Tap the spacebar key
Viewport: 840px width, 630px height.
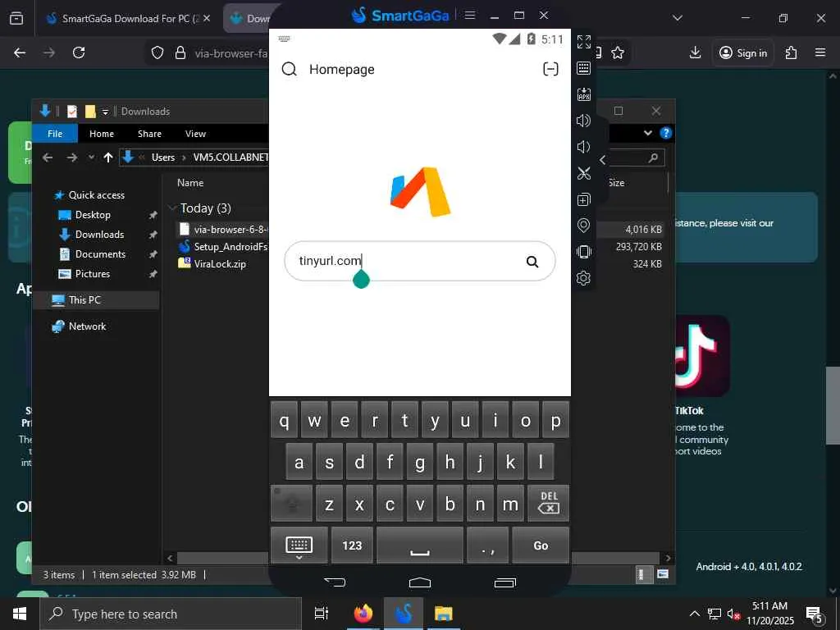(x=419, y=545)
